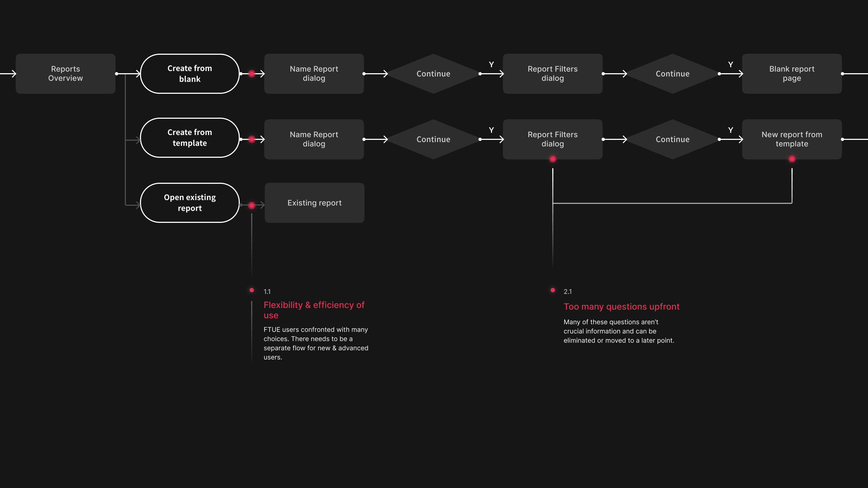Screen dimensions: 868x488
Task: Click the 'Create from blank' node
Action: pyautogui.click(x=190, y=73)
